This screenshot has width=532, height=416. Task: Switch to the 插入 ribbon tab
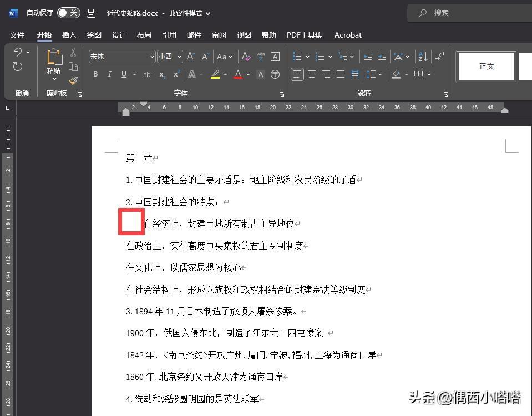(69, 35)
